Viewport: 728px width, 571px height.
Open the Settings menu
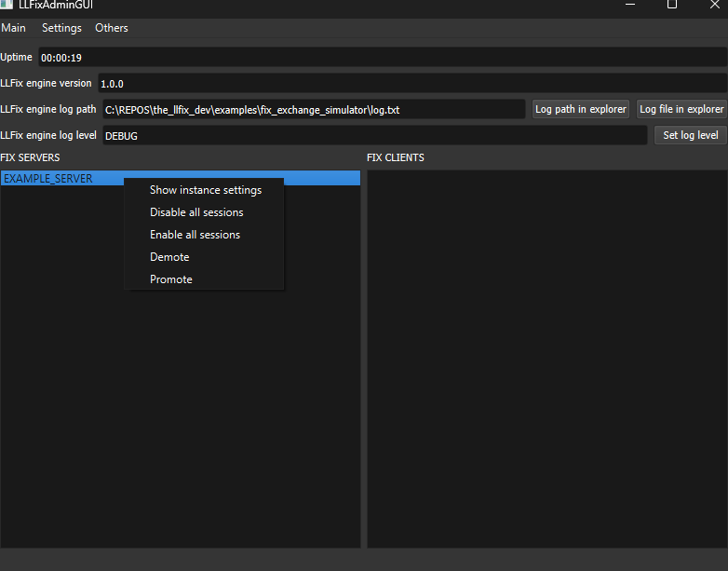click(61, 28)
